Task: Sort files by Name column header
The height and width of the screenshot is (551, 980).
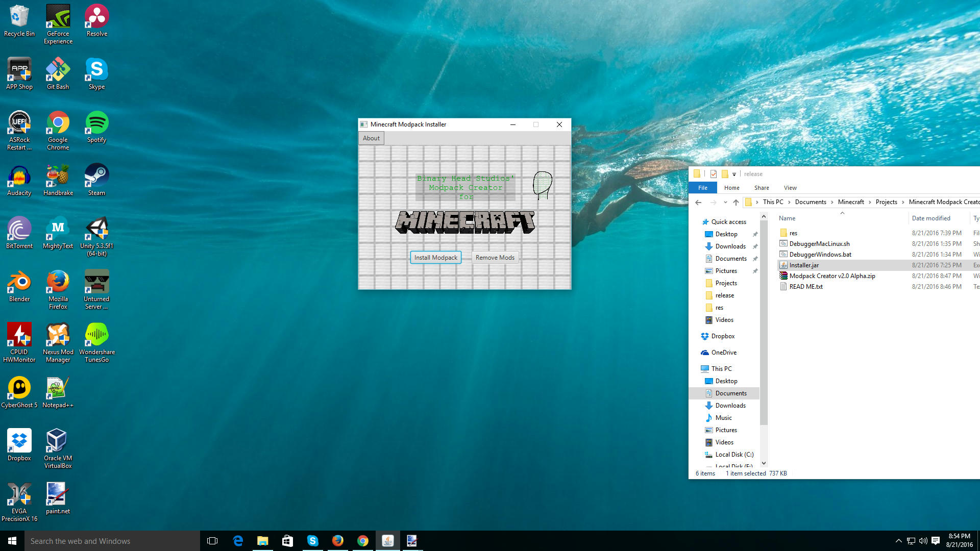Action: 787,218
